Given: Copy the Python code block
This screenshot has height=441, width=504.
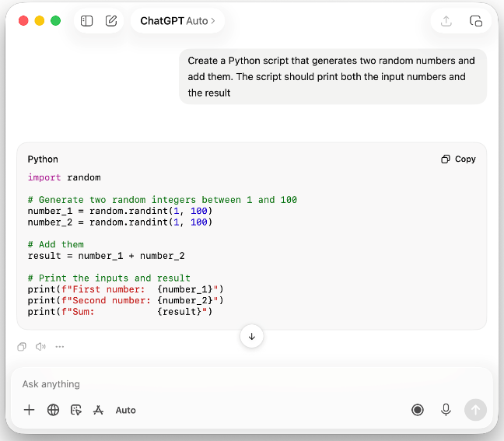Looking at the screenshot, I should (458, 159).
